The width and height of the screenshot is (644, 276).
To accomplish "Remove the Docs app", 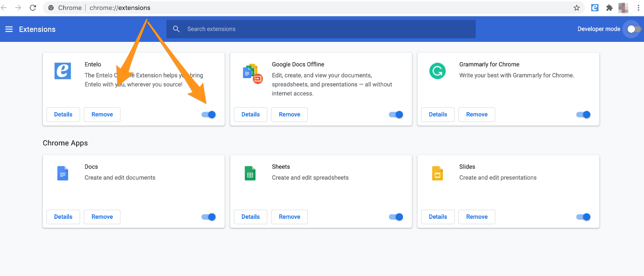I will coord(102,217).
